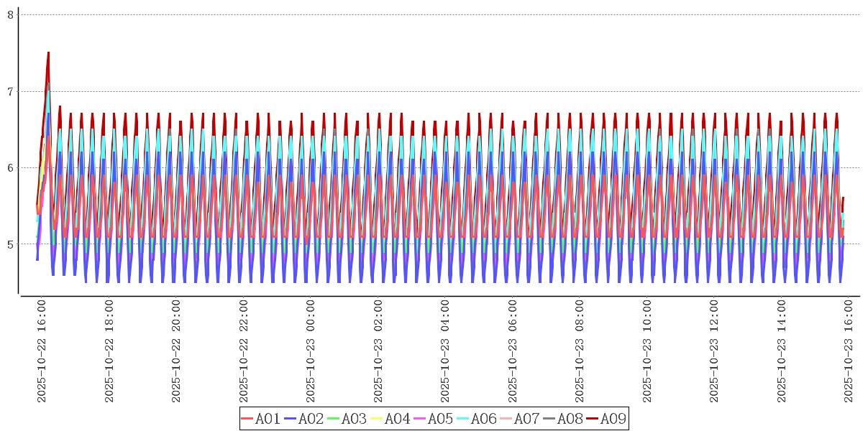Screen dimensions: 868x431
Task: Click the final 2025-10-23 16:00 label
Action: 849,351
